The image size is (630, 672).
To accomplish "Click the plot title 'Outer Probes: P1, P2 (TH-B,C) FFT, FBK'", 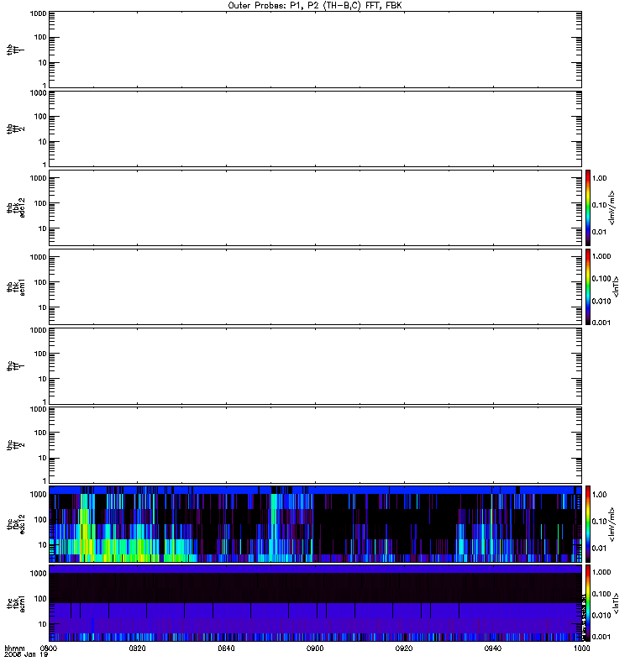I will click(x=315, y=6).
